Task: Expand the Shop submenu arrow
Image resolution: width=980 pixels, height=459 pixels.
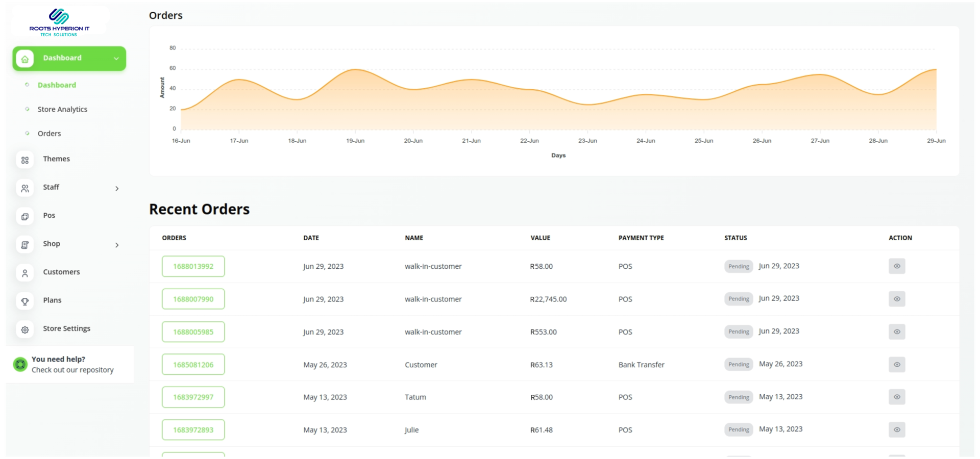Action: click(117, 245)
